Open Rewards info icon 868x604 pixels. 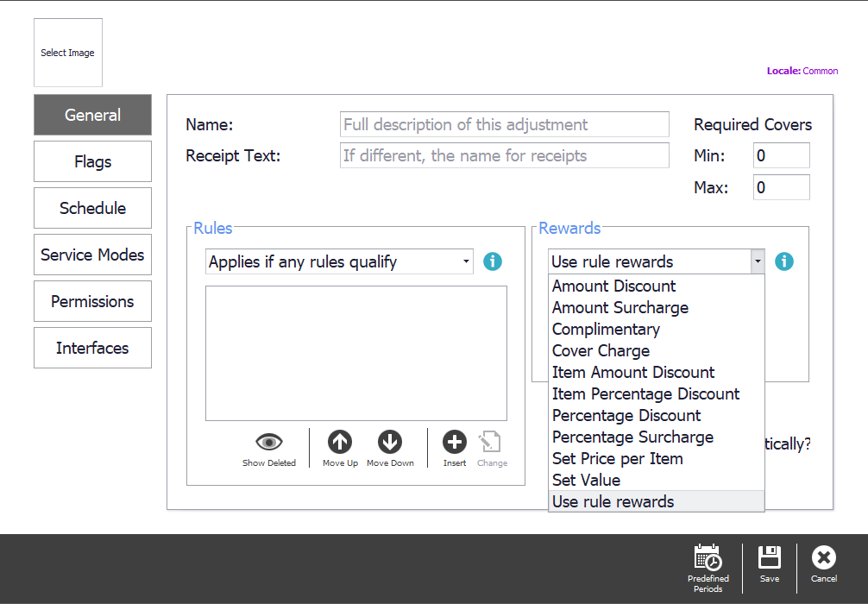783,261
